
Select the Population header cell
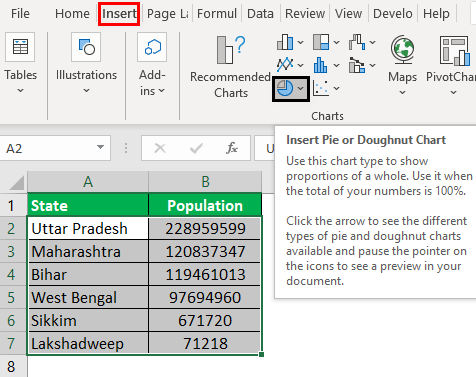[x=205, y=205]
